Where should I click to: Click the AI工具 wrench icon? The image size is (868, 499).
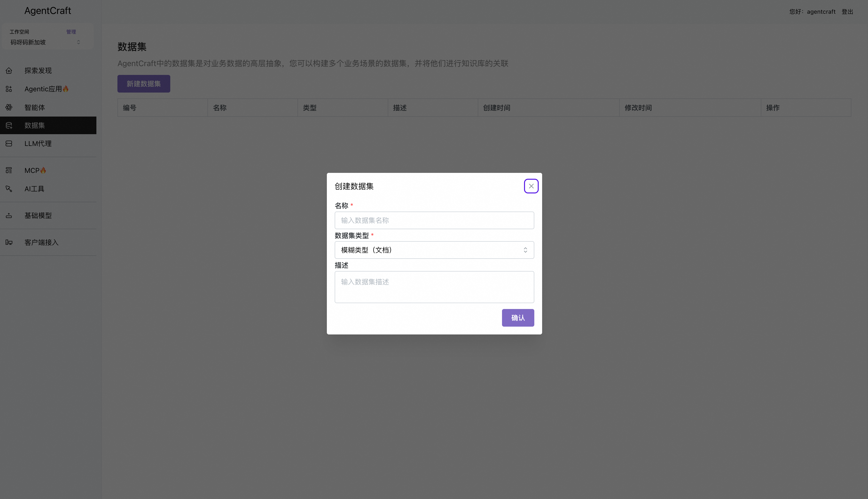[9, 189]
